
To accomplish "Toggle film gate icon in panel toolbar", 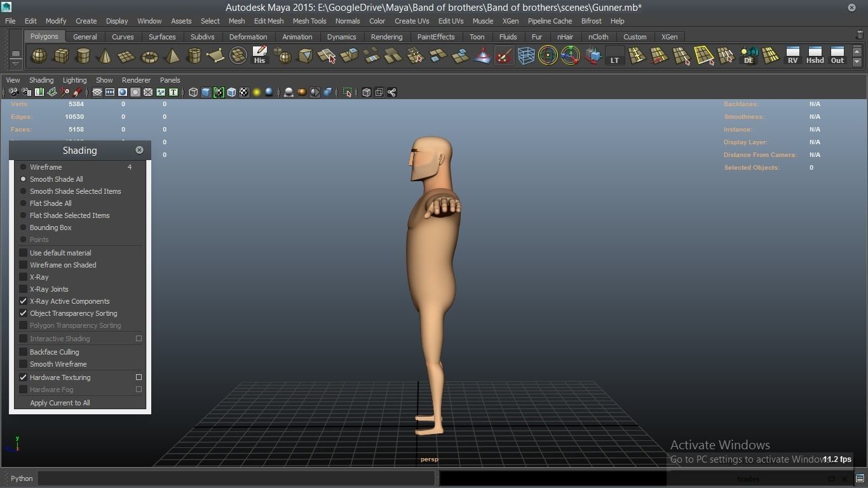I will [110, 92].
